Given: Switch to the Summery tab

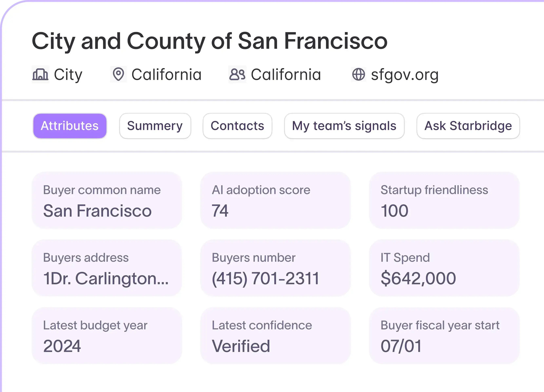Looking at the screenshot, I should tap(155, 126).
